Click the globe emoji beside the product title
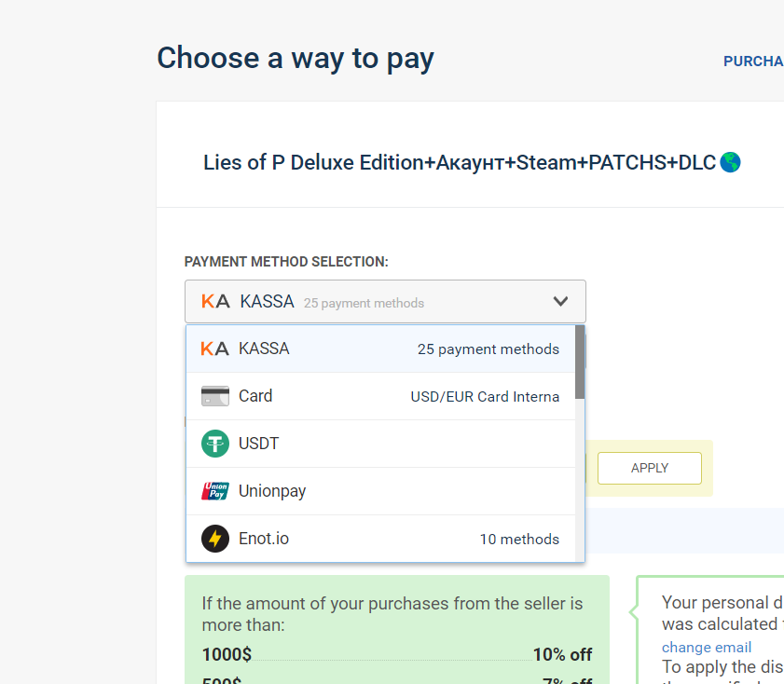The image size is (784, 684). (x=731, y=162)
